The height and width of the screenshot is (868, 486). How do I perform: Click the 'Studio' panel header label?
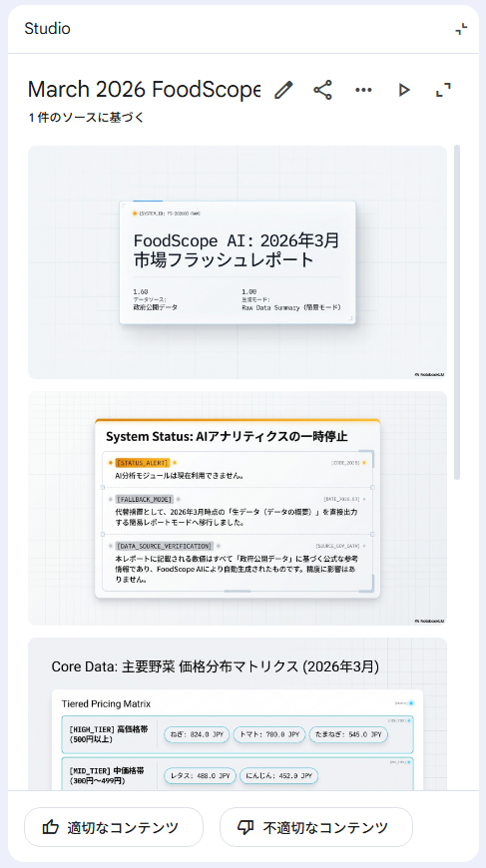tap(48, 29)
